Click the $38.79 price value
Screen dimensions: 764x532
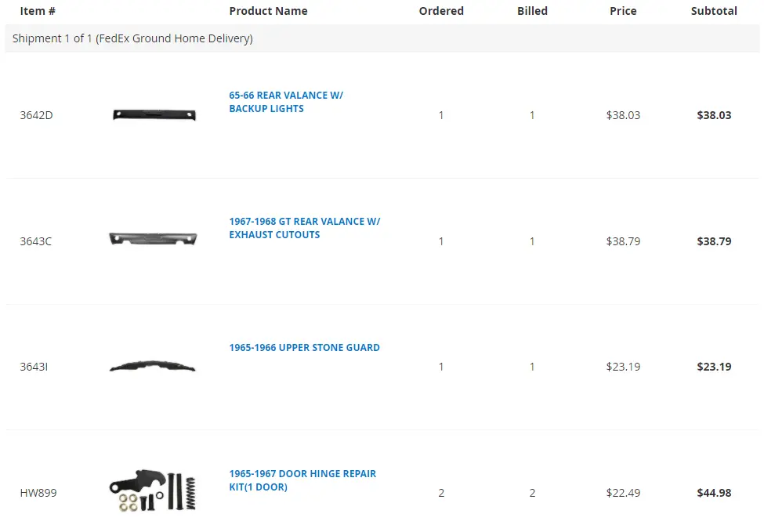(x=623, y=241)
